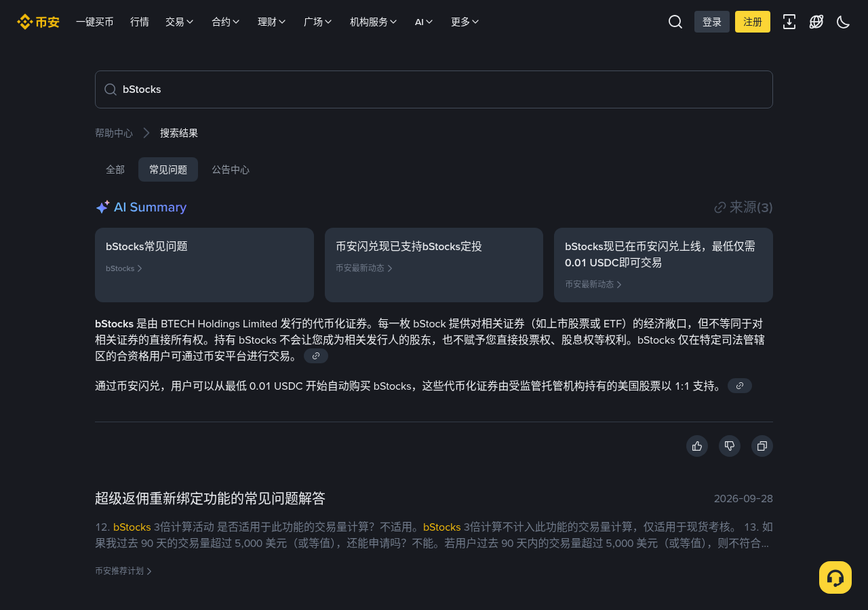Expand the 理财 dropdown menu

pos(272,22)
